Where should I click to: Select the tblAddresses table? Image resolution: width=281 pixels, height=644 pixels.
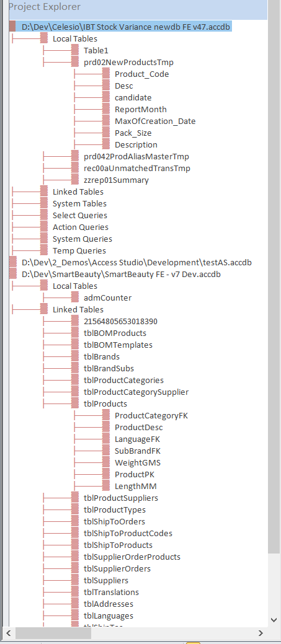pos(109,604)
